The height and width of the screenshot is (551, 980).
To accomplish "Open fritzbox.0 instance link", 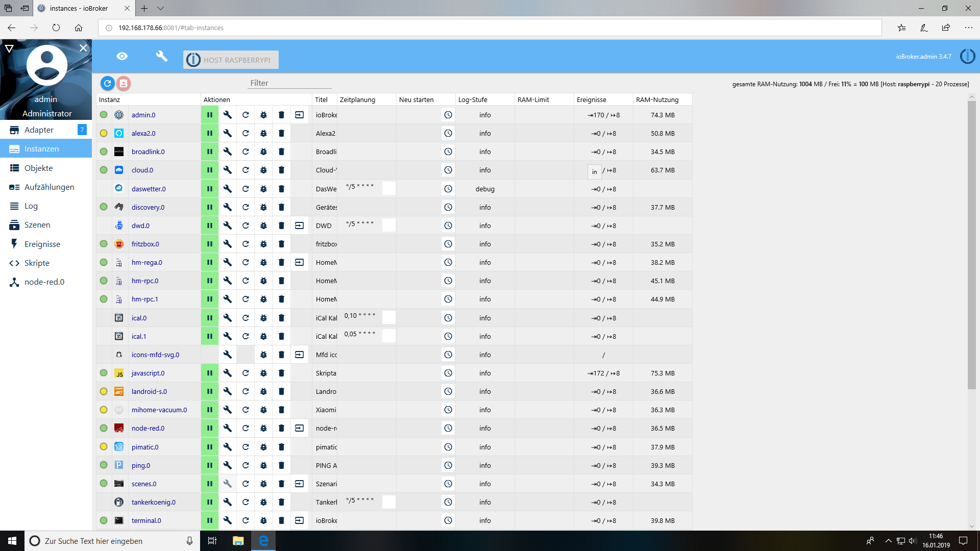I will coord(145,244).
